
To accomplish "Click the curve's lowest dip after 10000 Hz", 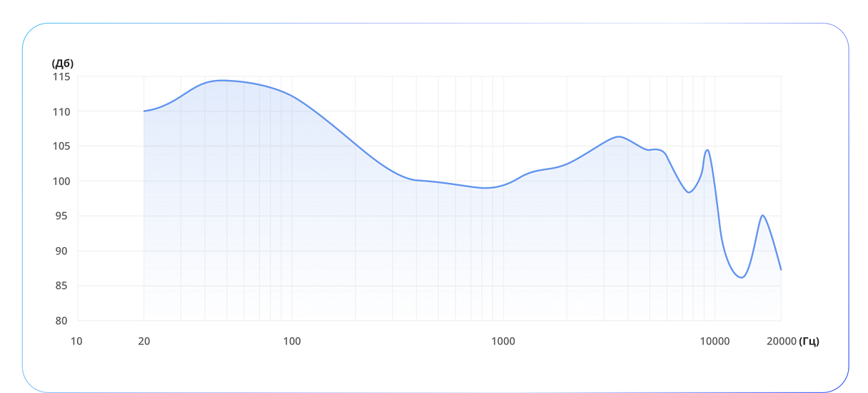I will click(742, 277).
